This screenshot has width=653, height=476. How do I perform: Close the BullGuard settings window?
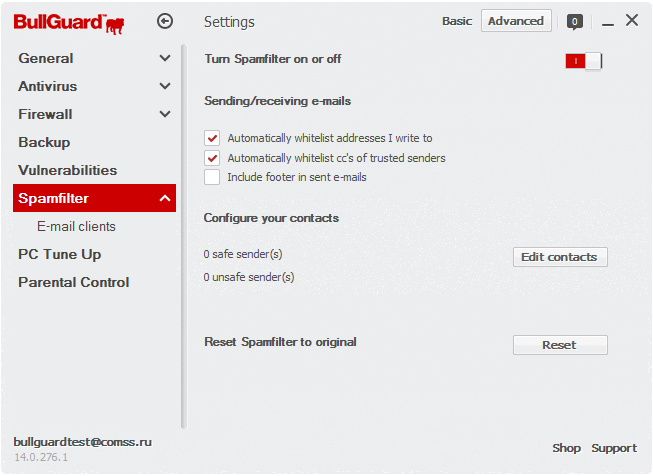632,20
